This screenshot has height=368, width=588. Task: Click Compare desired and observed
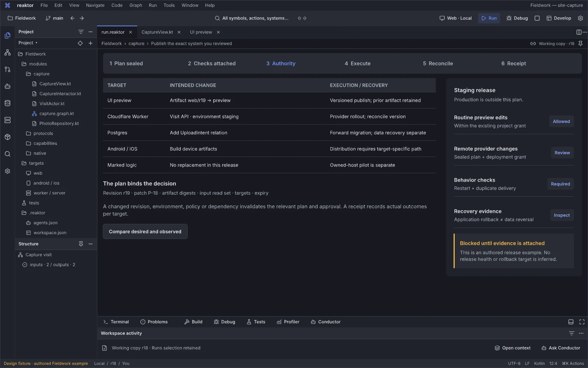click(x=145, y=232)
